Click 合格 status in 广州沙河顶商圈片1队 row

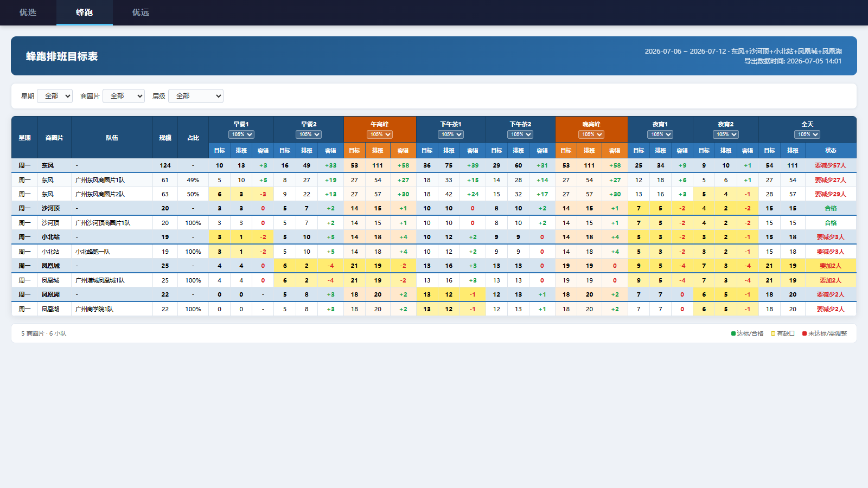point(831,223)
